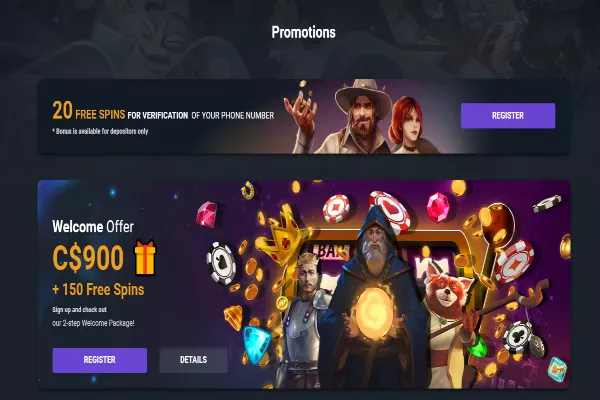Click the red ruby gem near Welcome Offer

pyautogui.click(x=207, y=214)
